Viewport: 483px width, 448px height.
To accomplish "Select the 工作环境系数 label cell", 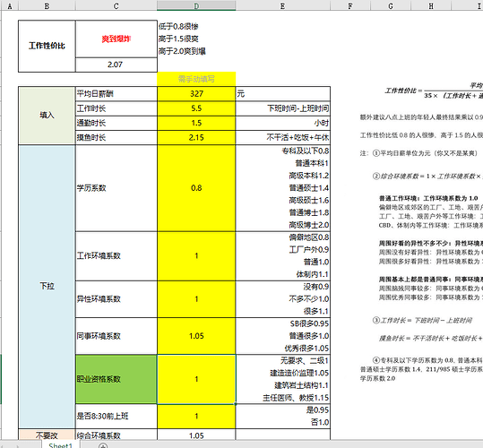I will 116,256.
